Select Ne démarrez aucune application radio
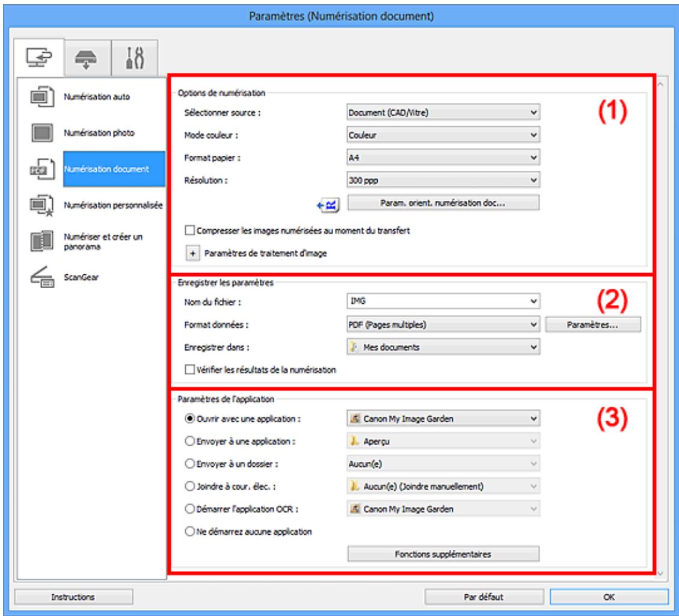This screenshot has width=679, height=616. tap(189, 531)
